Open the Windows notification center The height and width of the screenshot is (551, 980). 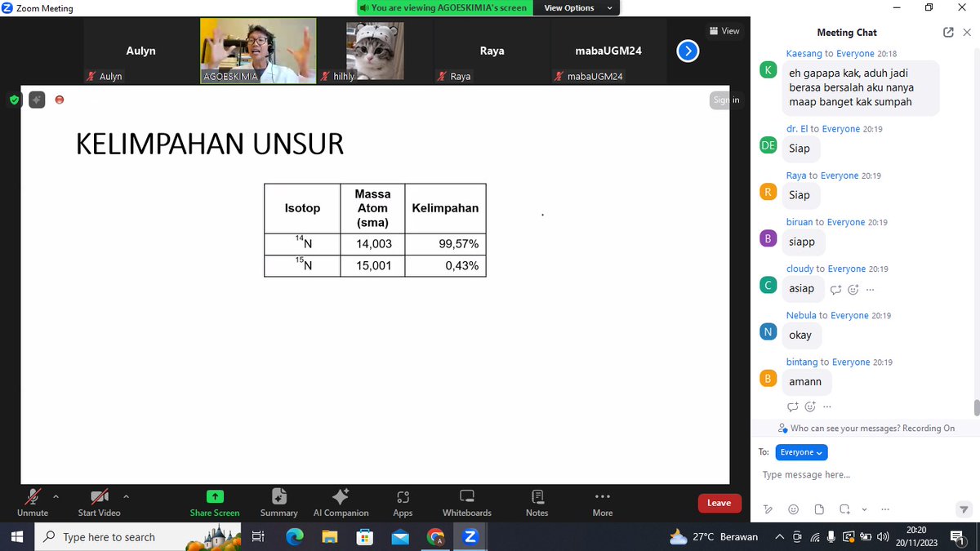[957, 537]
